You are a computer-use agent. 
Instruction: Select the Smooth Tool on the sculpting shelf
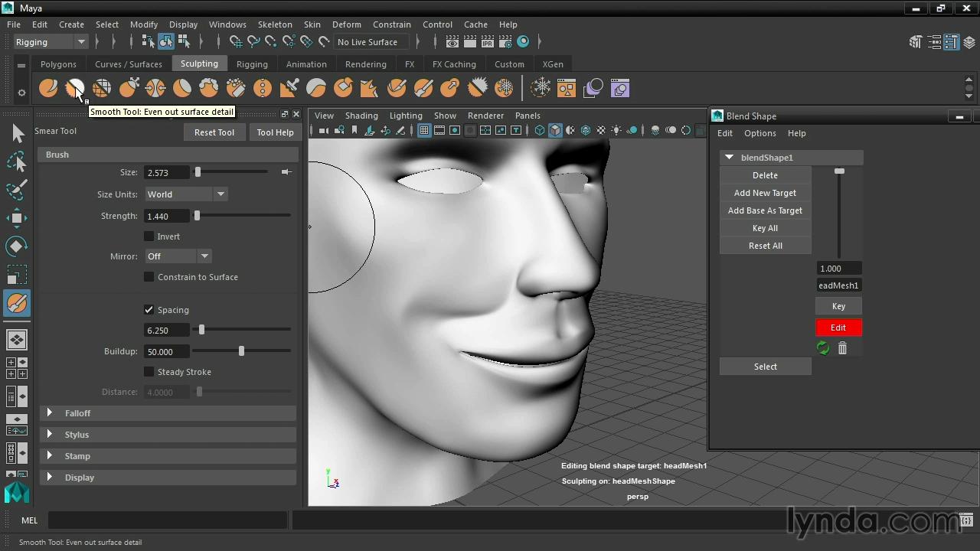tap(74, 89)
